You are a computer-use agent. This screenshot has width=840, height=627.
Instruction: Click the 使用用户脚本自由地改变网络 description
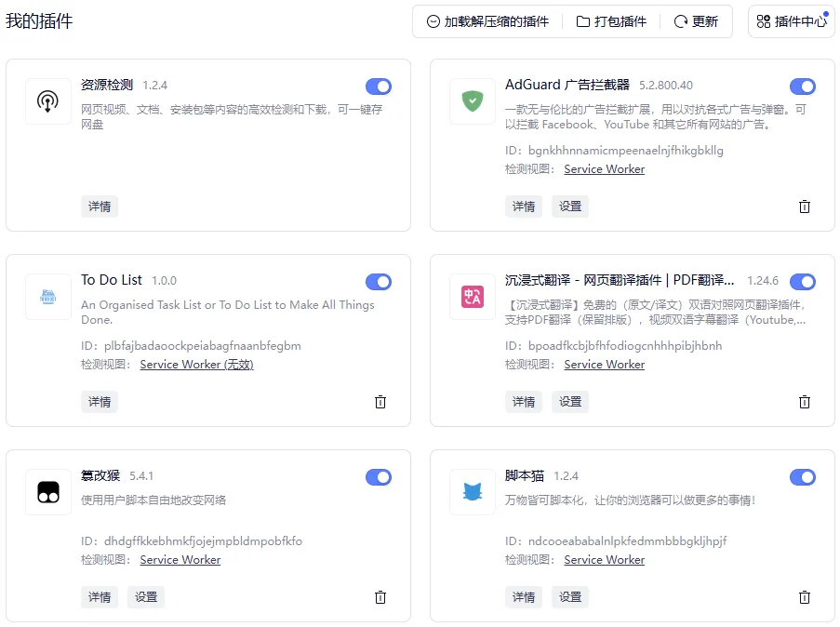[x=153, y=500]
